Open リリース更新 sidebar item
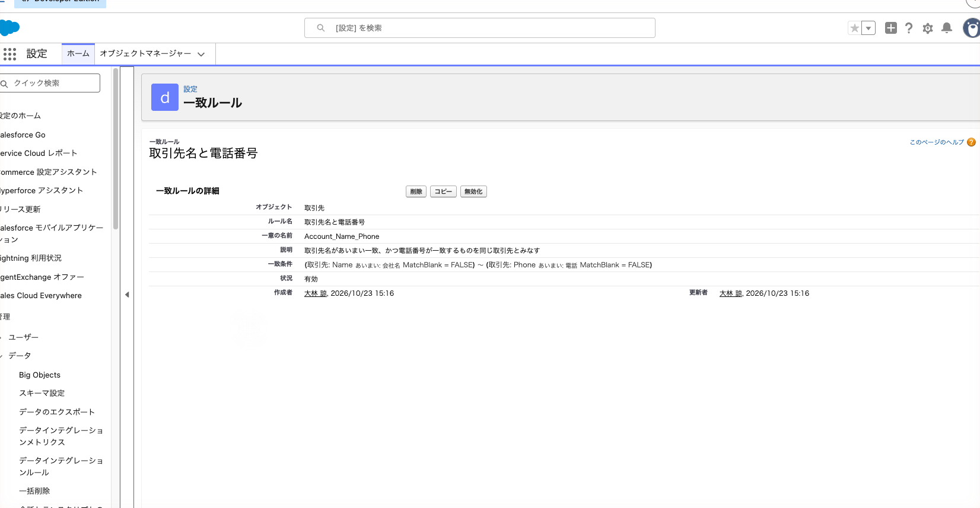Screen dimensions: 980x508 [20, 209]
